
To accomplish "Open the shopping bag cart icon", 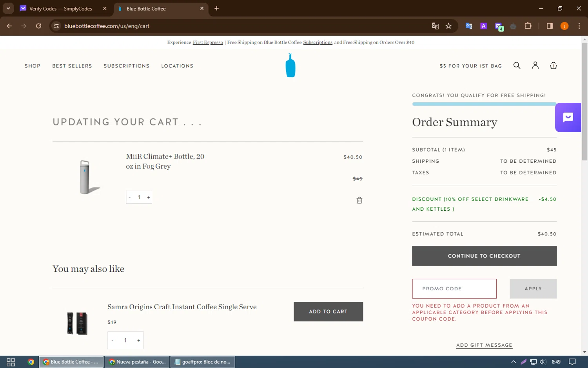I will (554, 66).
